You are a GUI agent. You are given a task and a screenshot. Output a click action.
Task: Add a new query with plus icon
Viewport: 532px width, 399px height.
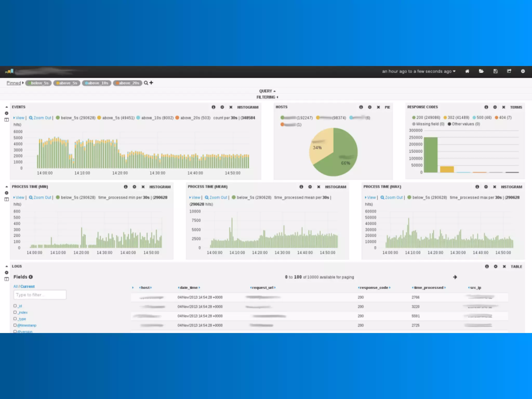[151, 83]
